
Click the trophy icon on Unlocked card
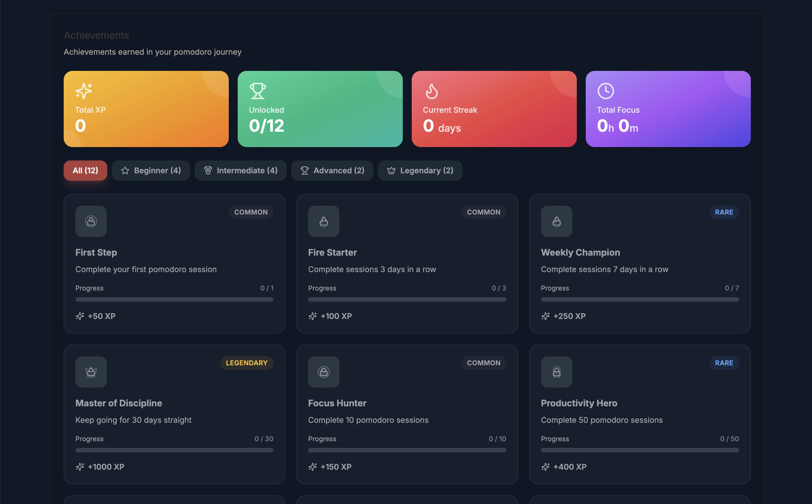257,91
